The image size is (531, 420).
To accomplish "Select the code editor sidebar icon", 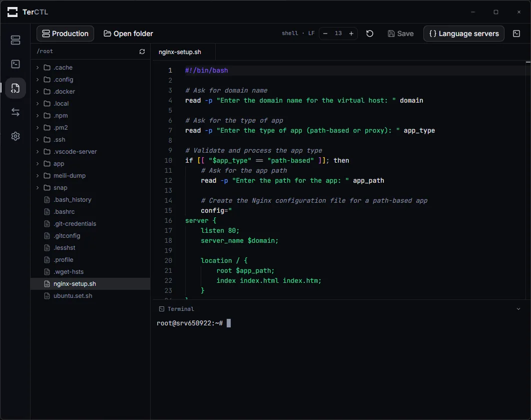I will [x=15, y=88].
